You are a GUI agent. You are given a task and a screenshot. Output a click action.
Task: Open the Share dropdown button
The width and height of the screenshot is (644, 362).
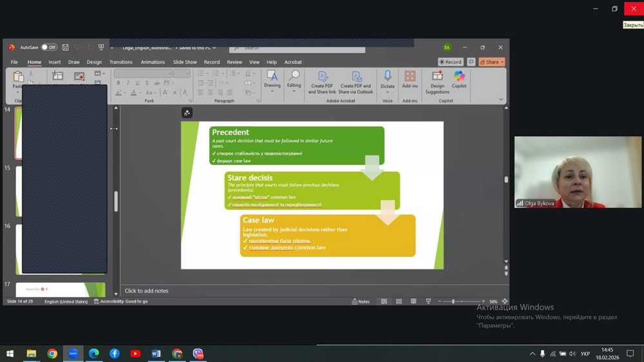[x=492, y=62]
